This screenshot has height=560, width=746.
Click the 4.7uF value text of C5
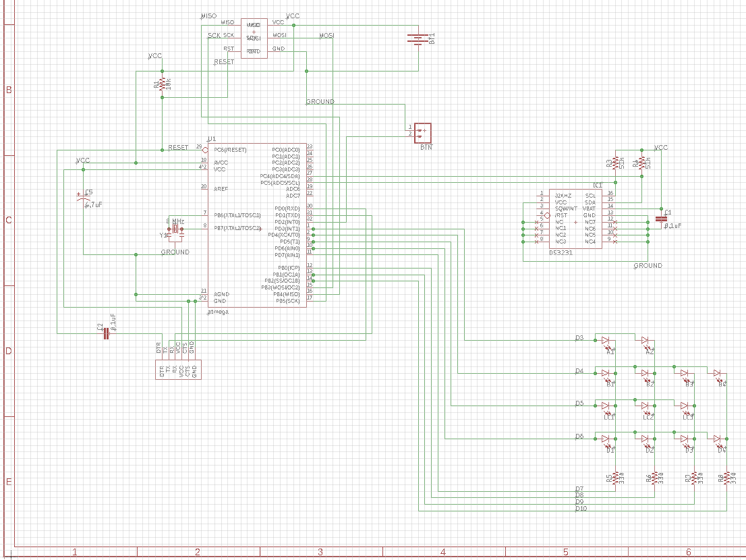pos(94,204)
